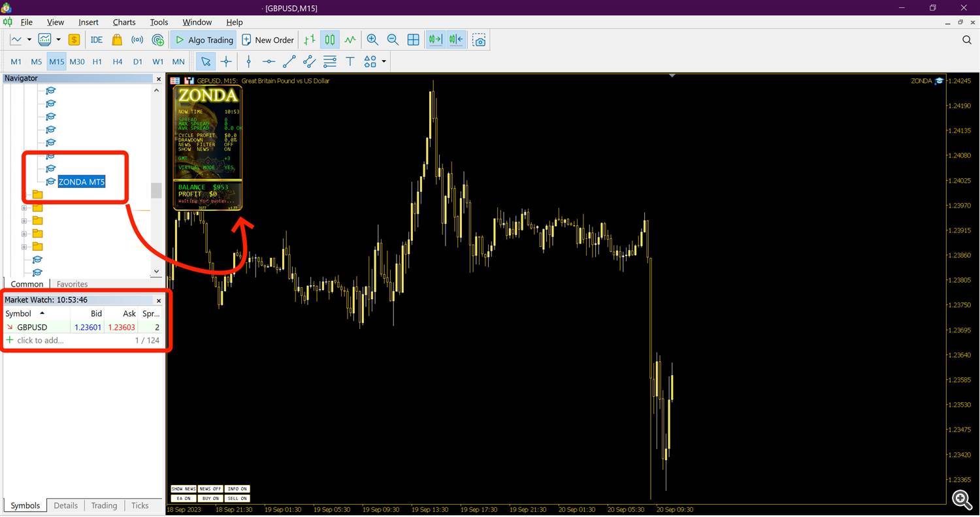Open search with magnifier icon
980x517 pixels.
[x=967, y=40]
